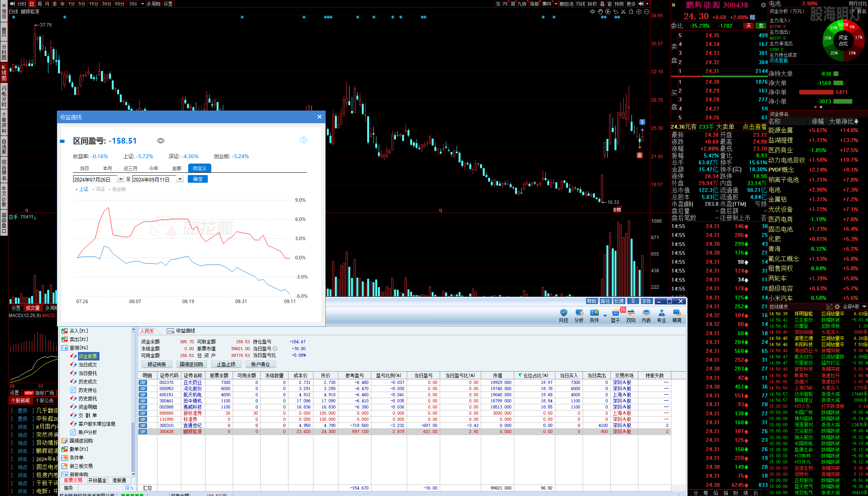Screen dimensions: 868x496
Task: Toggle 均线 moving averages in top toolbar
Action: pos(580,4)
